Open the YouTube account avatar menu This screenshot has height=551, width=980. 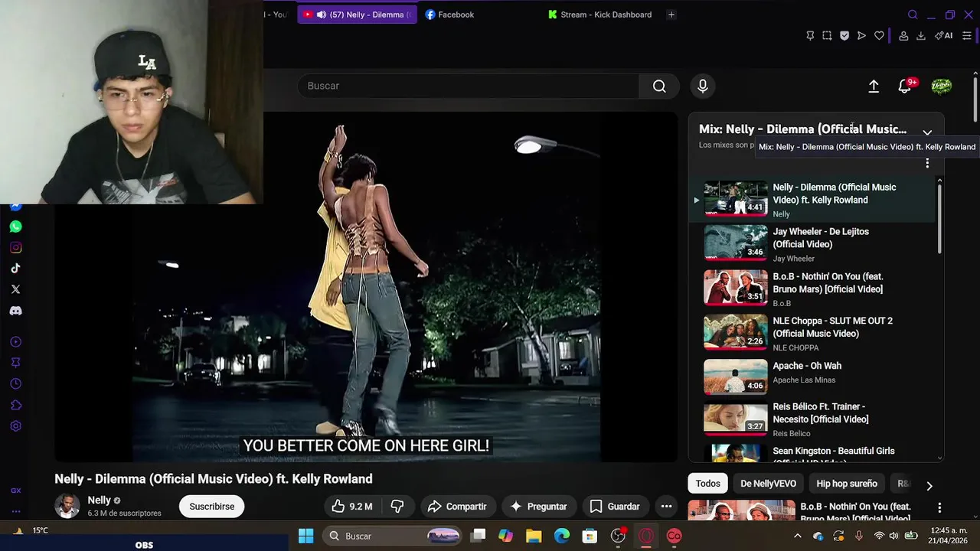[x=941, y=86]
